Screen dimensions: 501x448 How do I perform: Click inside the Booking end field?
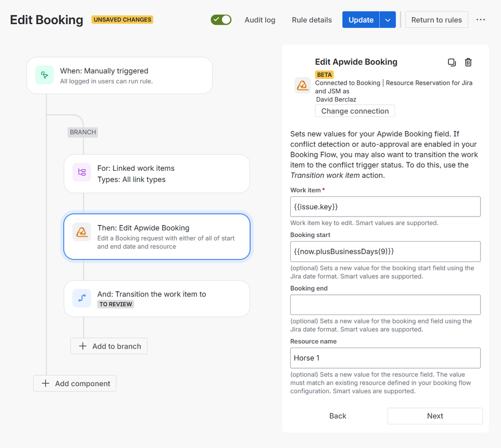385,304
